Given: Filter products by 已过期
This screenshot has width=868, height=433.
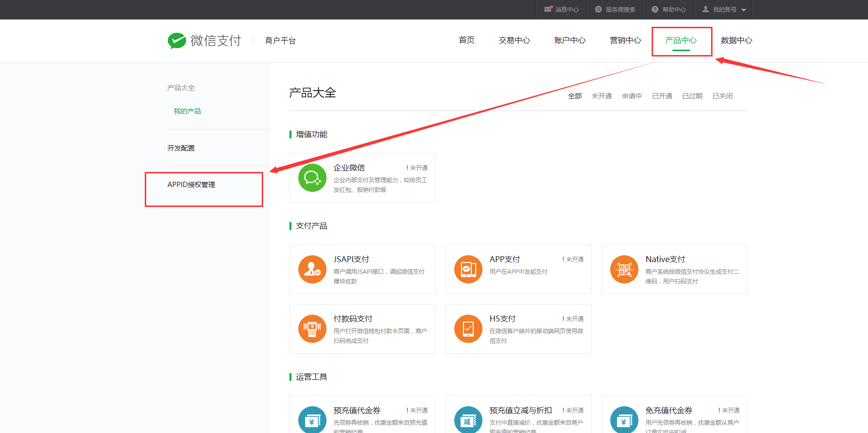Looking at the screenshot, I should click(692, 96).
